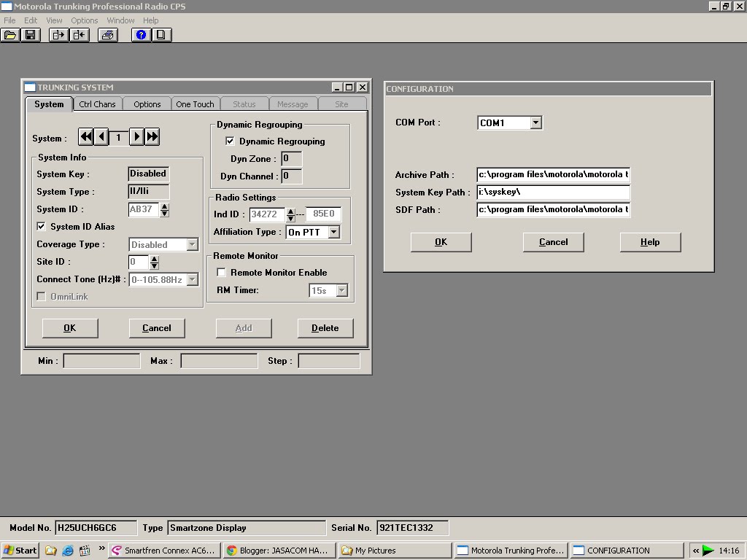Switch to the Options tab in Trunking System
The image size is (747, 560).
[x=147, y=104]
